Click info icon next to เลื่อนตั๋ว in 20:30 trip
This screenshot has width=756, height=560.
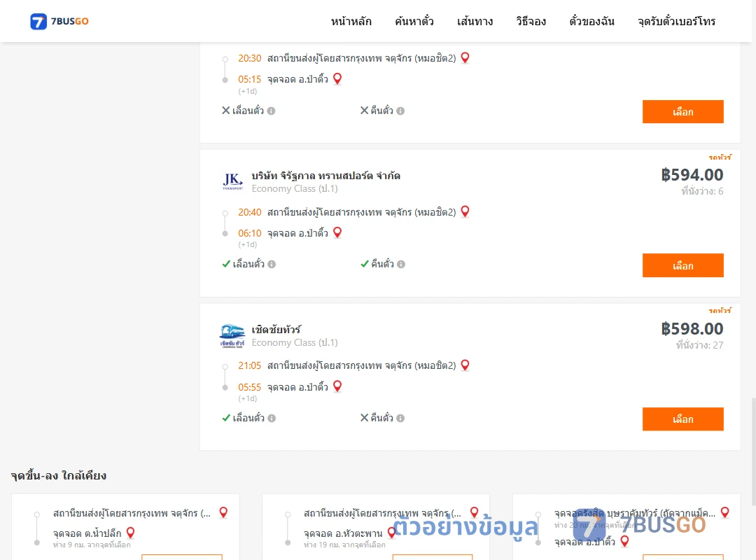[272, 111]
